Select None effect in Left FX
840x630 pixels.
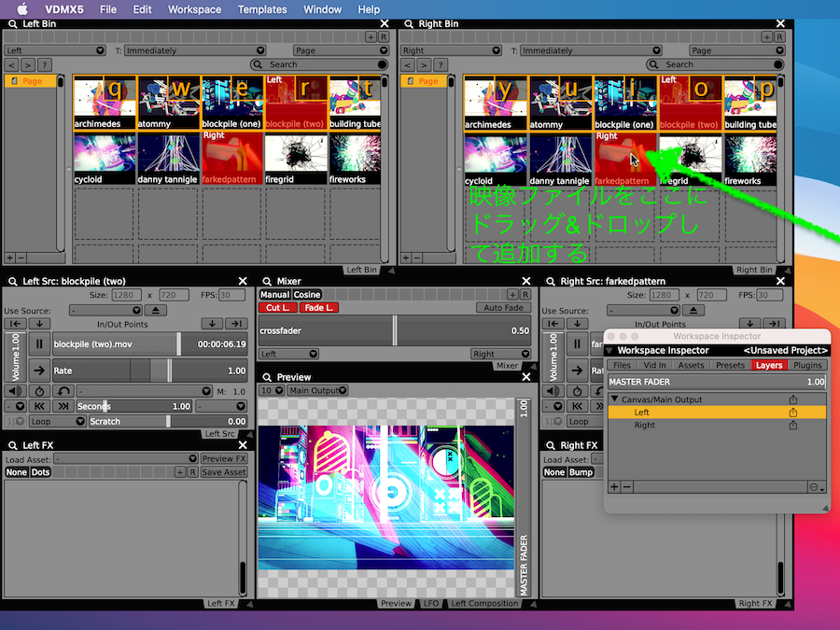[x=16, y=472]
